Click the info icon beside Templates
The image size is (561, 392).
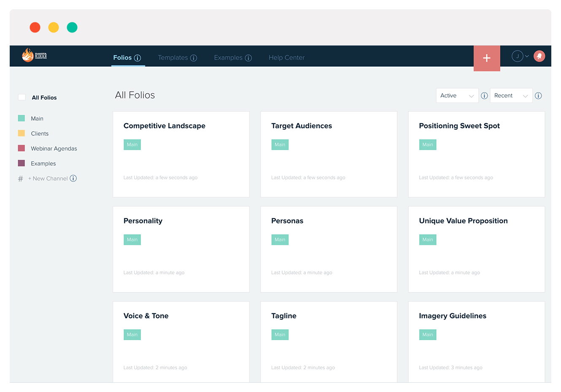click(194, 57)
